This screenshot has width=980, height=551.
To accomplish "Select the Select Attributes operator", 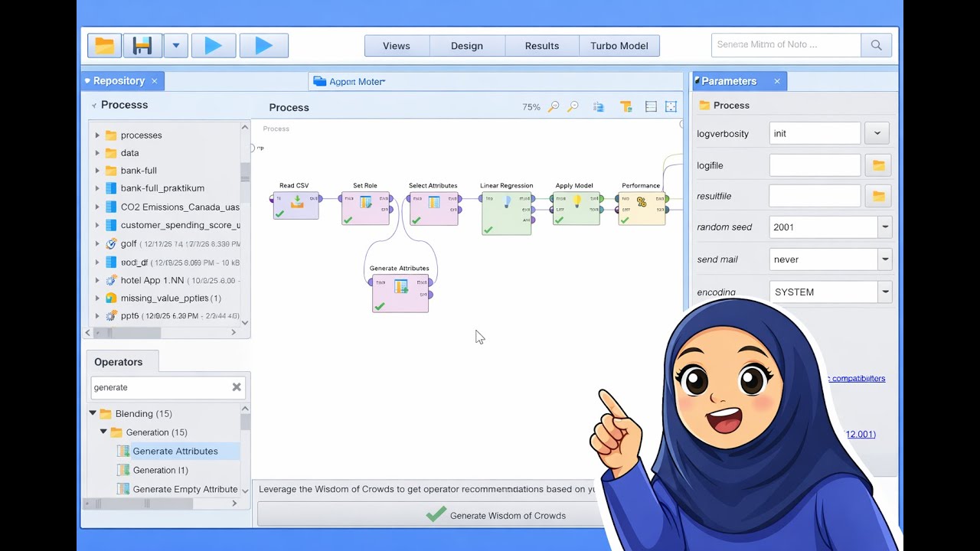I will point(433,207).
